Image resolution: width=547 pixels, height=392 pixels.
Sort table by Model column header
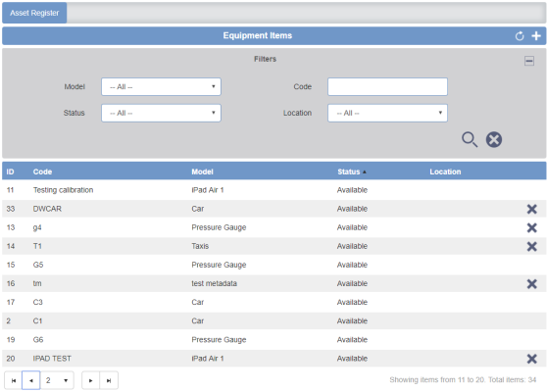coord(202,171)
